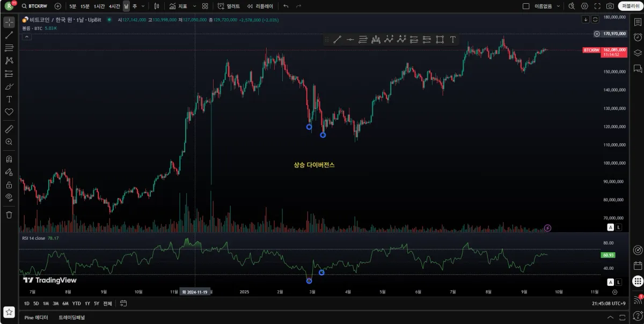Select the zoom in magnifier tool

coord(9,142)
